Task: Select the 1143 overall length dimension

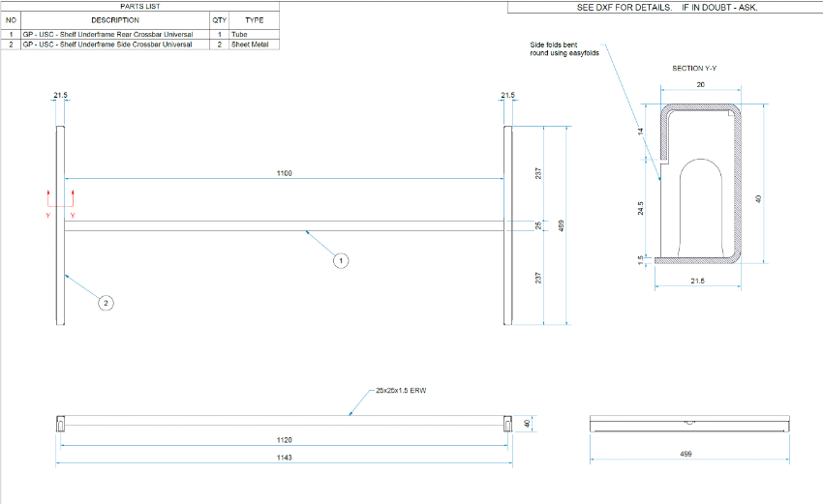Action: tap(284, 457)
